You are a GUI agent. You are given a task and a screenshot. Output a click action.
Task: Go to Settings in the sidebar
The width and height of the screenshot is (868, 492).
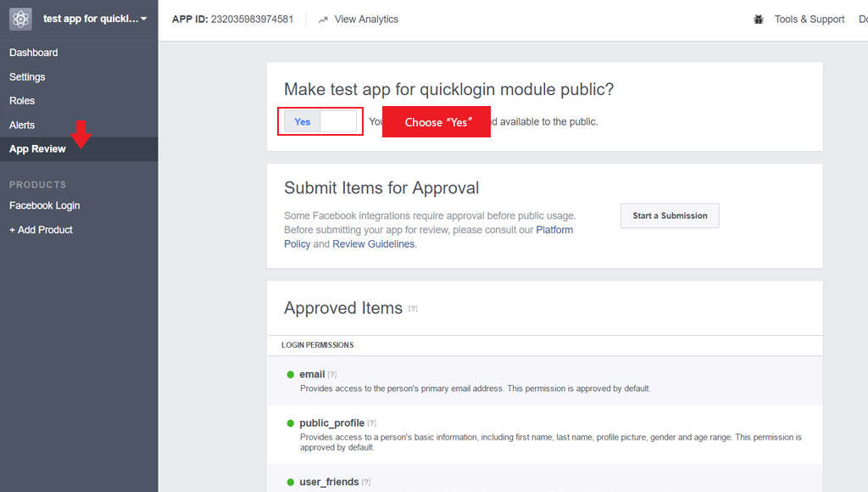tap(27, 77)
